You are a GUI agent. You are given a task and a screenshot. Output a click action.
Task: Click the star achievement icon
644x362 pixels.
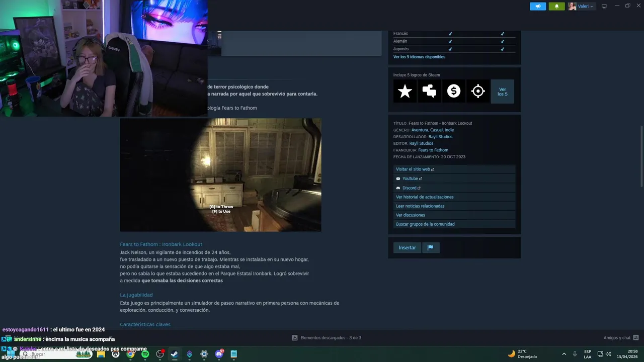coord(405,92)
